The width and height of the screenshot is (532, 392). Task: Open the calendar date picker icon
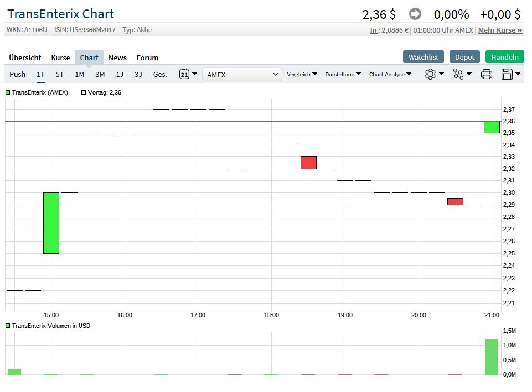[184, 74]
